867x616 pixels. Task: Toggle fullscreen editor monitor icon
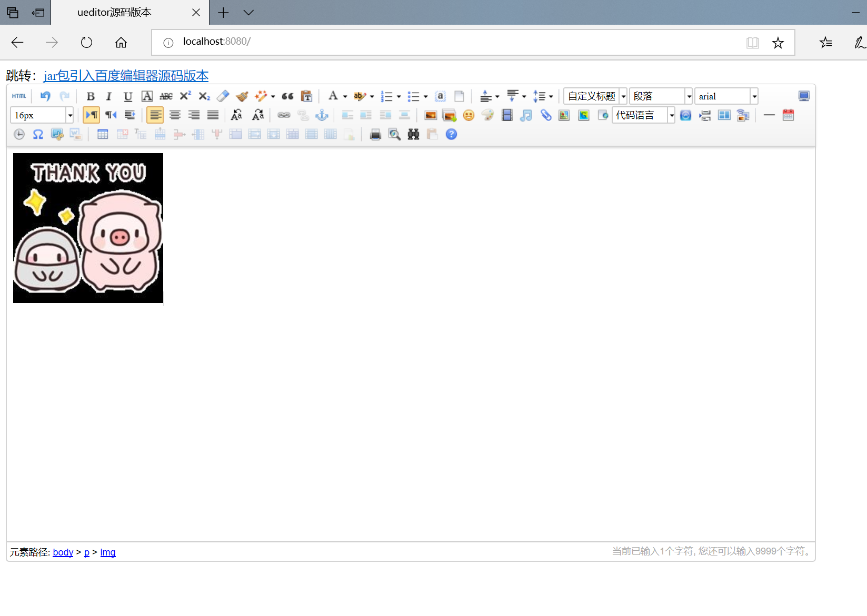804,96
